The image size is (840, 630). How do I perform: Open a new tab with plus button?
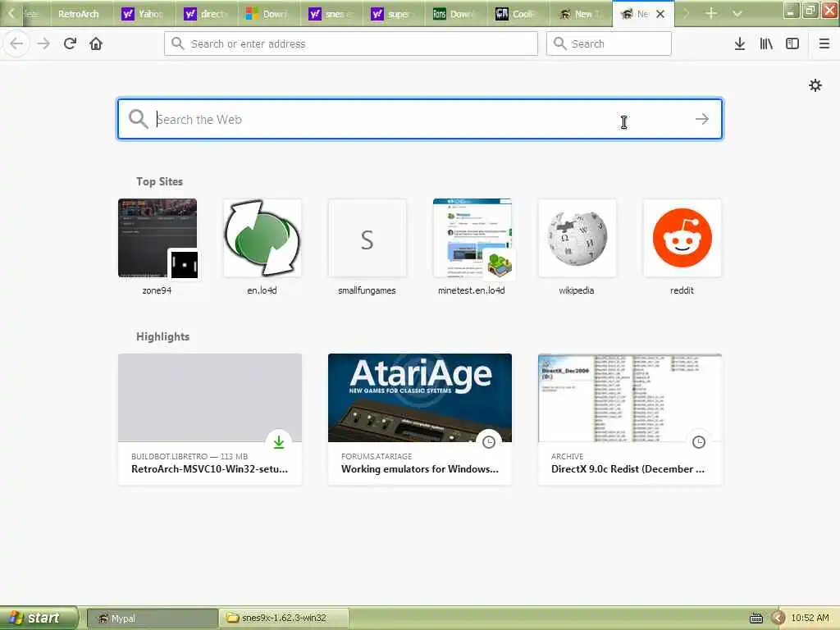[x=711, y=13]
